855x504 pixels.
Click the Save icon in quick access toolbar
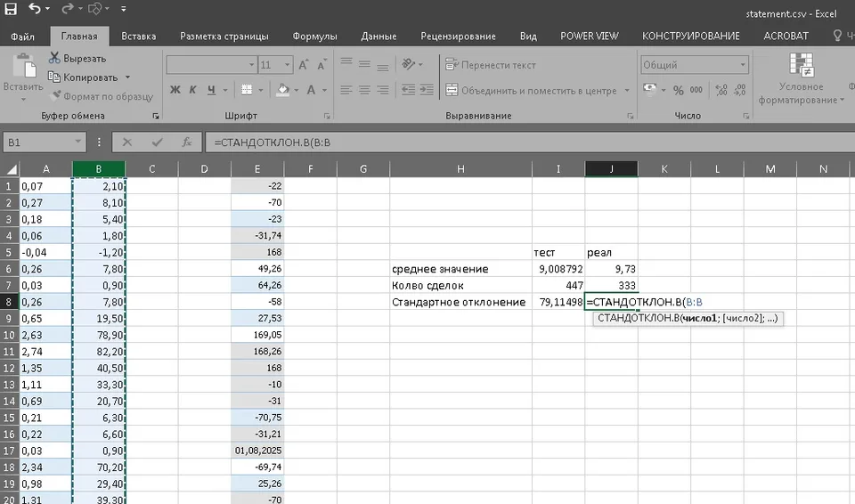pos(11,9)
